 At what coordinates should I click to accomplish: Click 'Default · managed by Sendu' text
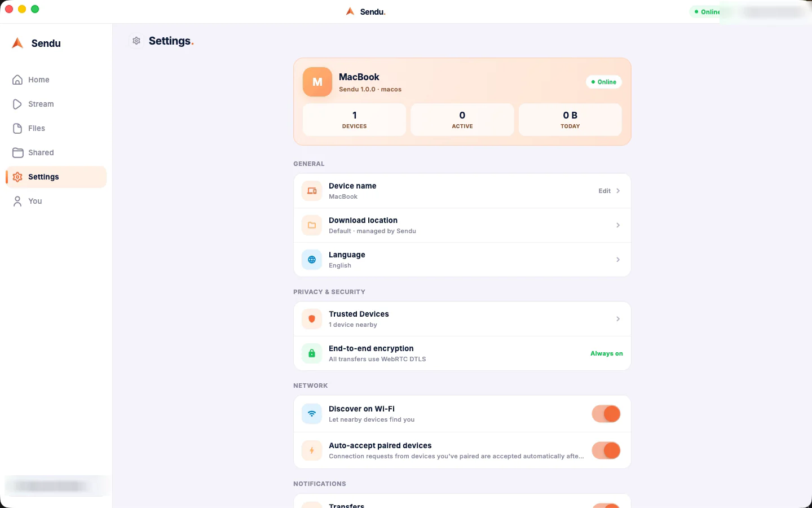372,231
